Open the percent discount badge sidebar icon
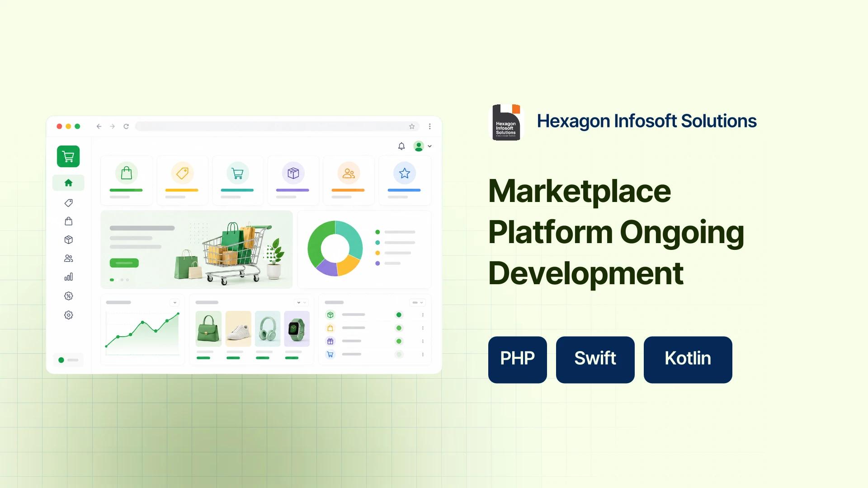 [x=68, y=296]
